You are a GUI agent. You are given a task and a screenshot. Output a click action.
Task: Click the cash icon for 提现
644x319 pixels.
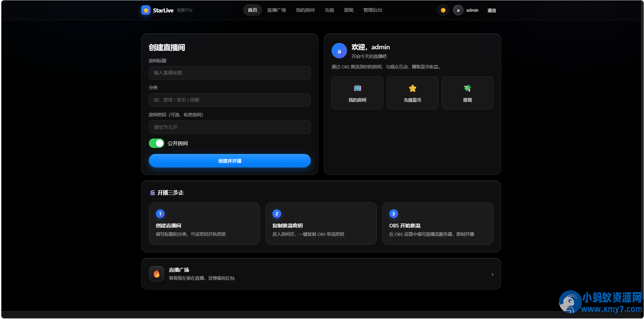[x=467, y=88]
